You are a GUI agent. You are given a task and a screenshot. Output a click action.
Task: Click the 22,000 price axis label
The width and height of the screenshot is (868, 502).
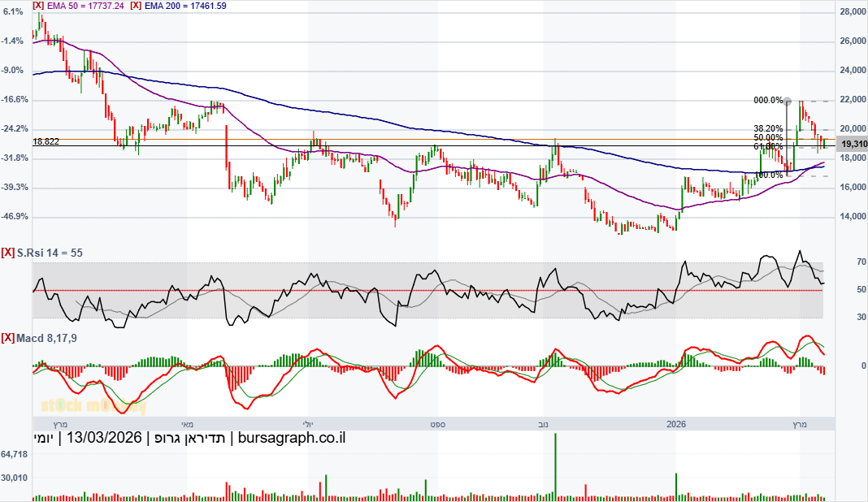[853, 100]
